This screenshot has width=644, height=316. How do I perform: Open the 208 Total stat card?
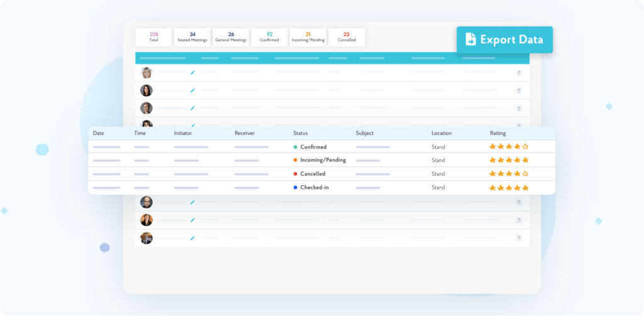coord(153,37)
